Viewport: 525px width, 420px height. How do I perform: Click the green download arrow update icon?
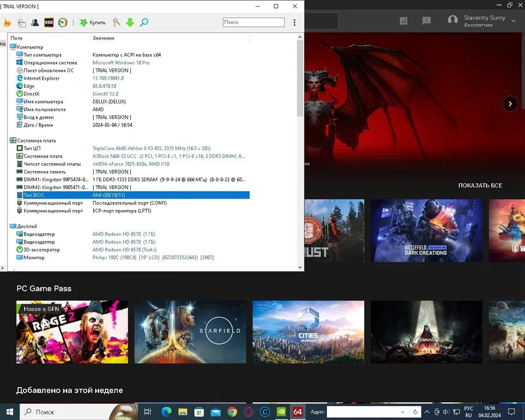(130, 23)
